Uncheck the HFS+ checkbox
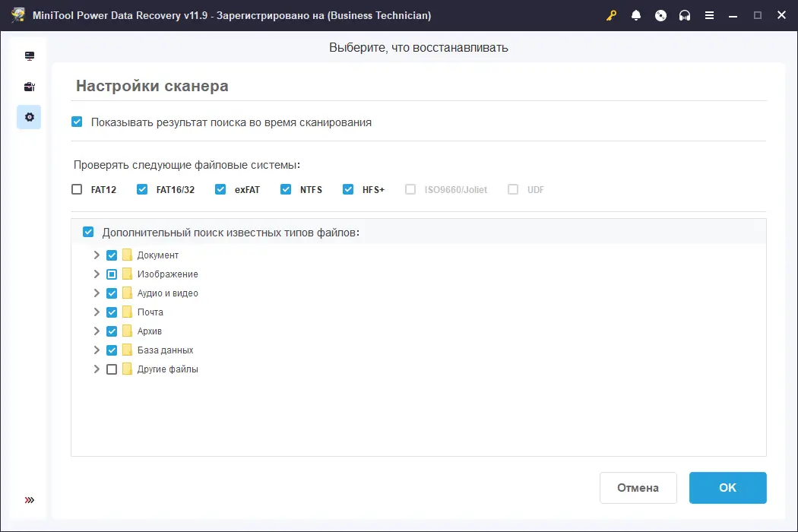The height and width of the screenshot is (532, 798). coord(348,189)
